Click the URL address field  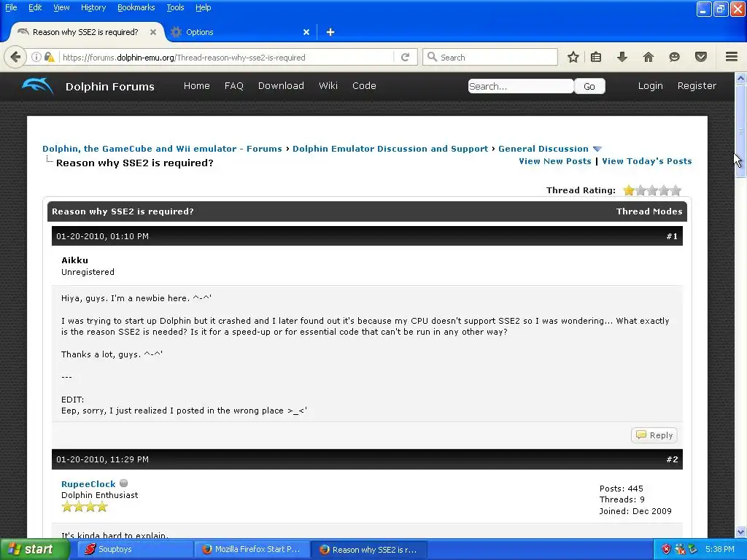[227, 57]
